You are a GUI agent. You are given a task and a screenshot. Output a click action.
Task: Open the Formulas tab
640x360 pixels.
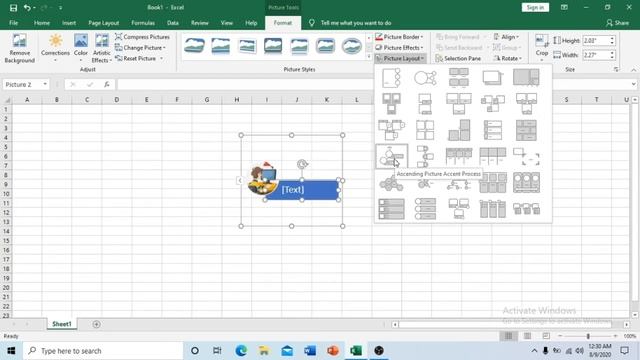[x=143, y=23]
